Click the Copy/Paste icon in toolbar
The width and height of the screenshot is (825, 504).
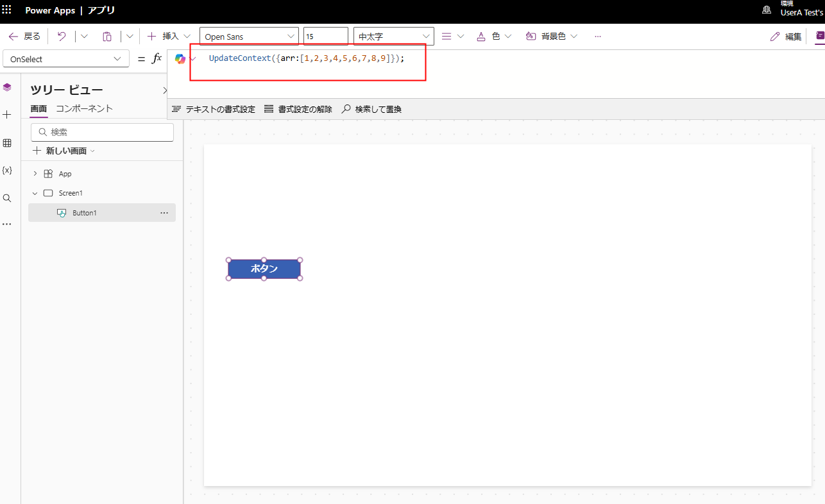107,36
